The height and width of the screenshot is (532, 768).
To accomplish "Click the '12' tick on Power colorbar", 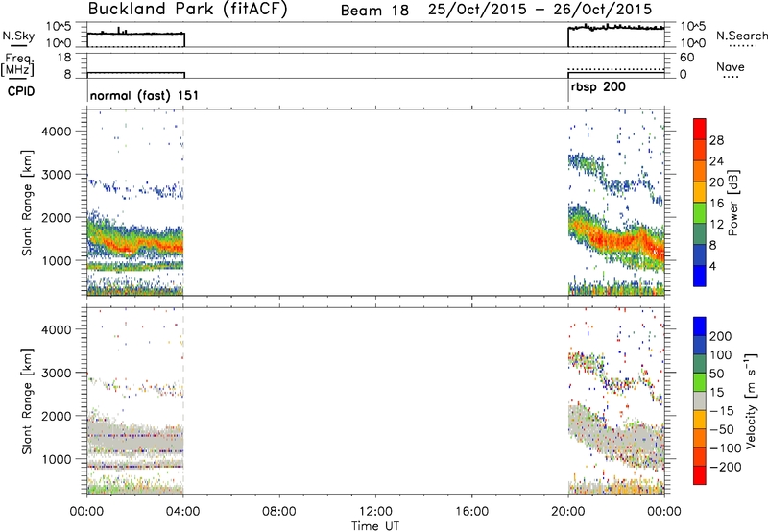I will 716,225.
